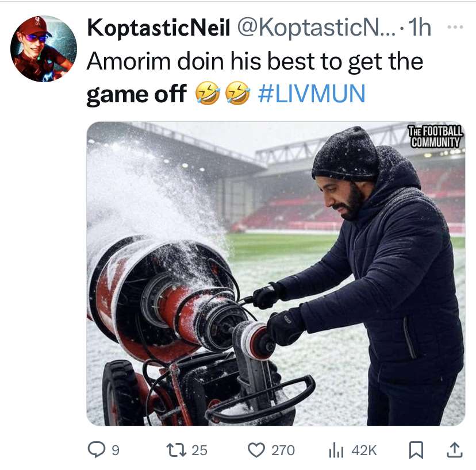Screen dimensions: 476x470
Task: Open KoptasticNeil's profile avatar
Action: pos(44,48)
